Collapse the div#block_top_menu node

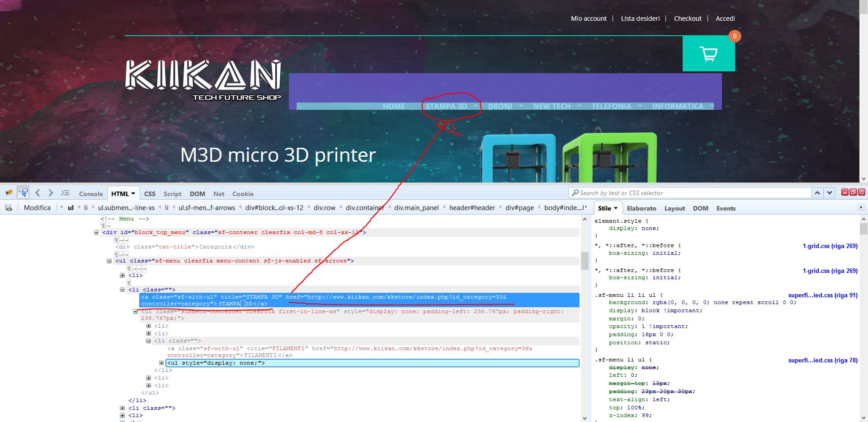[x=96, y=233]
